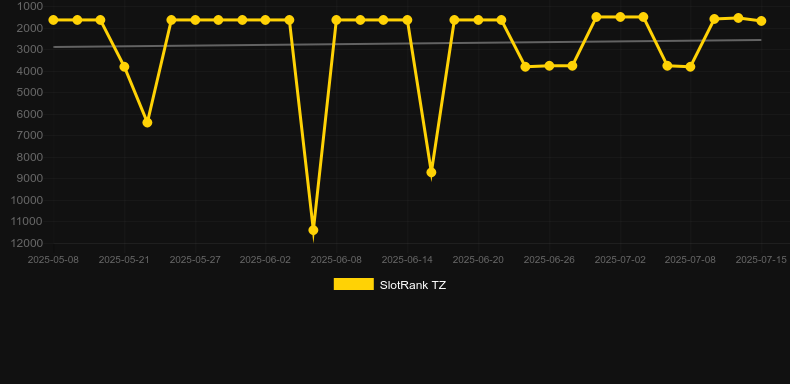This screenshot has width=790, height=384.
Task: Toggle the SlotRank TZ legend color box
Action: pyautogui.click(x=354, y=284)
